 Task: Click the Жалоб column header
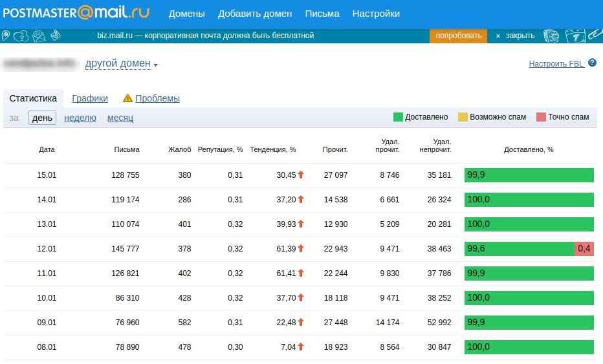179,149
